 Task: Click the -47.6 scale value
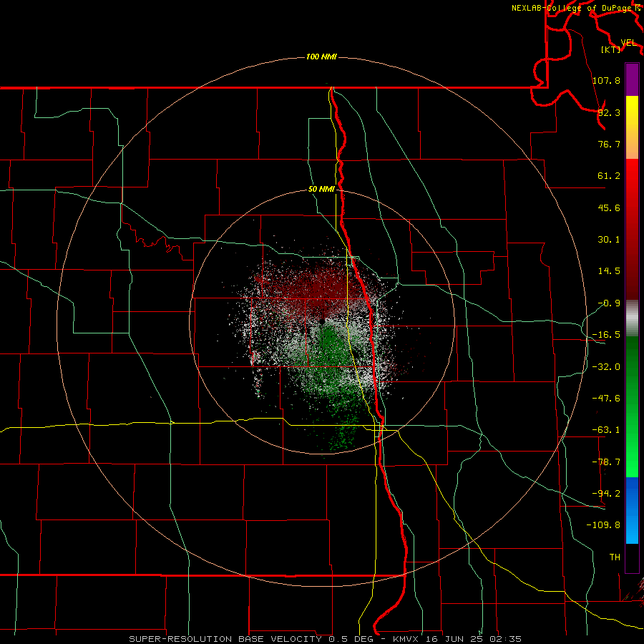click(x=606, y=399)
